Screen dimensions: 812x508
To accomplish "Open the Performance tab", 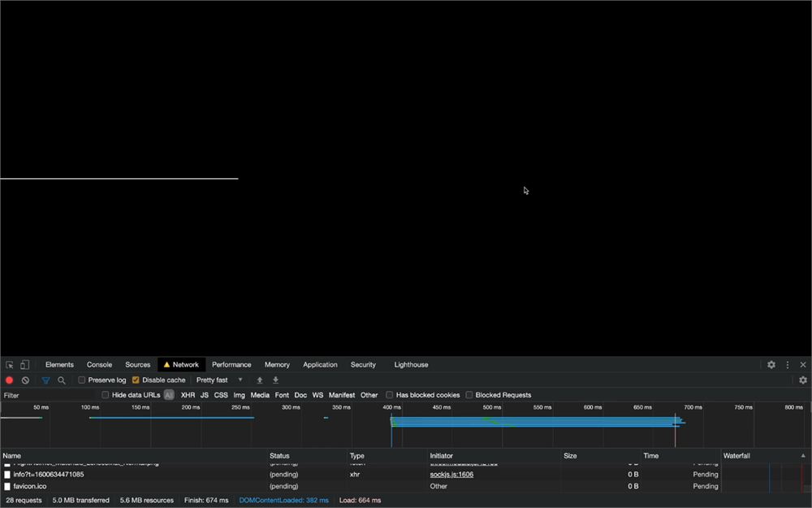I will tap(231, 365).
